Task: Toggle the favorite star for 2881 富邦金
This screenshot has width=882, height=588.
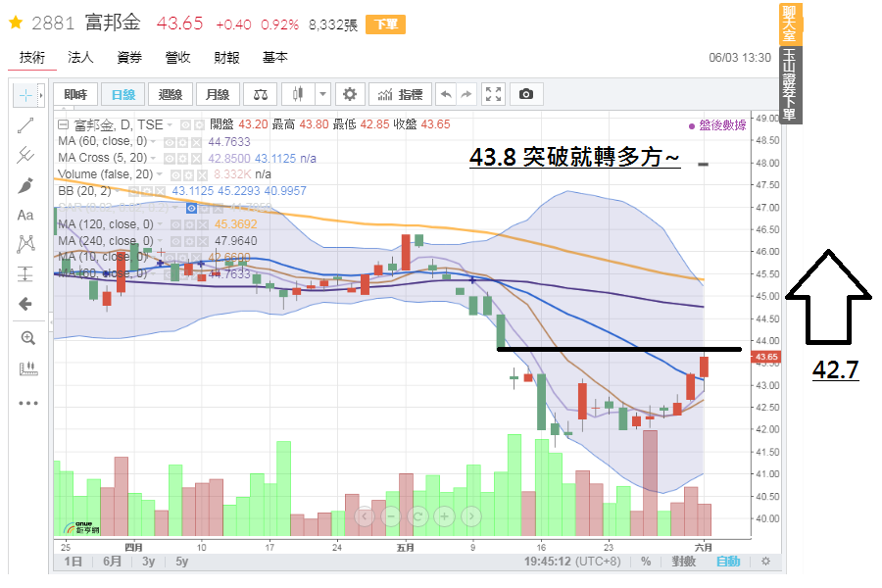Action: tap(16, 23)
